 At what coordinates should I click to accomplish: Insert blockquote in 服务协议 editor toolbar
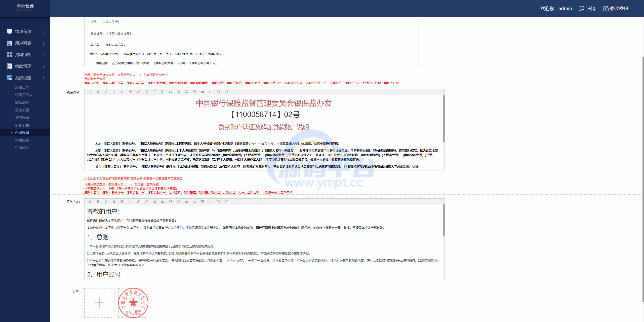pyautogui.click(x=170, y=201)
